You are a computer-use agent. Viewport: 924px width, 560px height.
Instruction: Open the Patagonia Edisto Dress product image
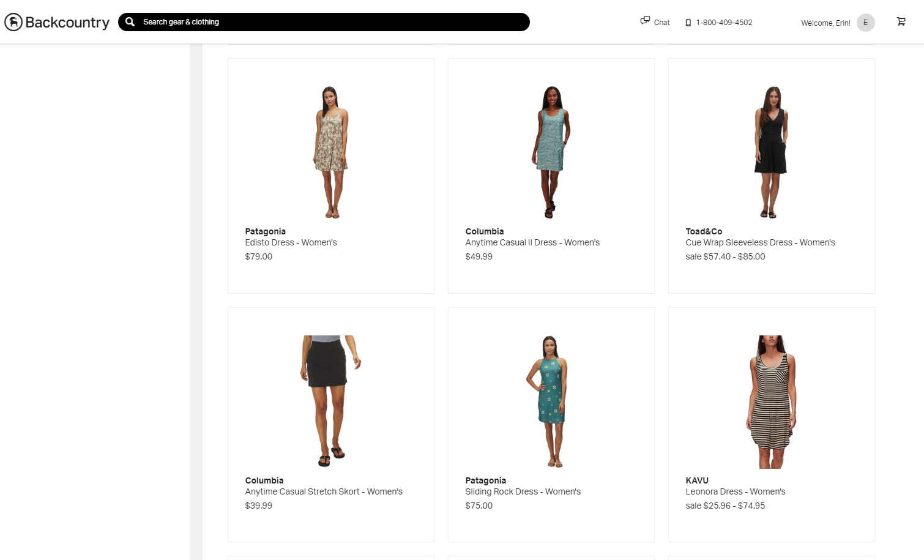331,152
